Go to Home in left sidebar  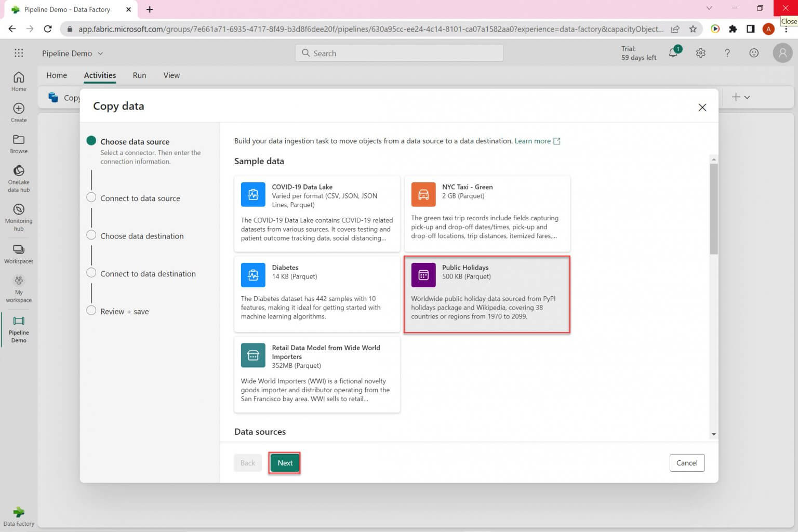click(x=19, y=82)
